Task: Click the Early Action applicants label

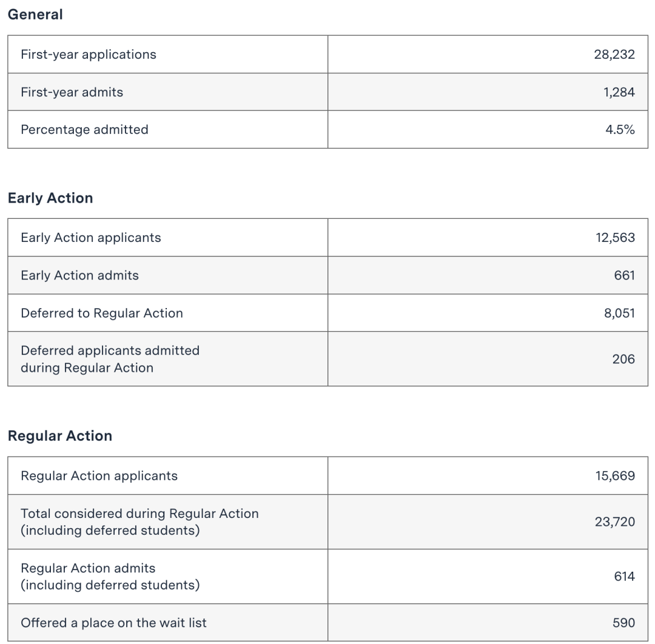Action: (x=91, y=238)
